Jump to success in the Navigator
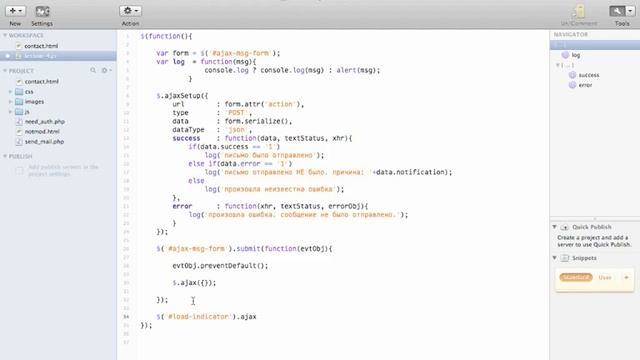This screenshot has width=640, height=360. (x=589, y=75)
